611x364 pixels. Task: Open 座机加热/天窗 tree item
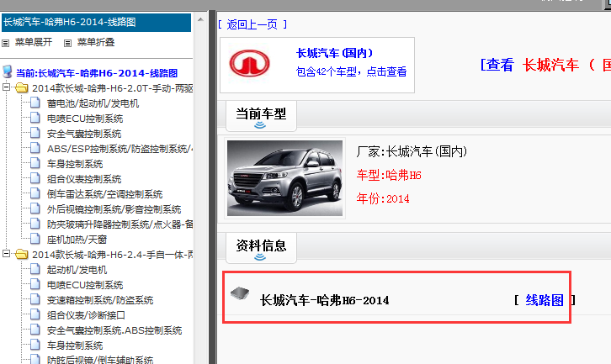click(x=77, y=240)
